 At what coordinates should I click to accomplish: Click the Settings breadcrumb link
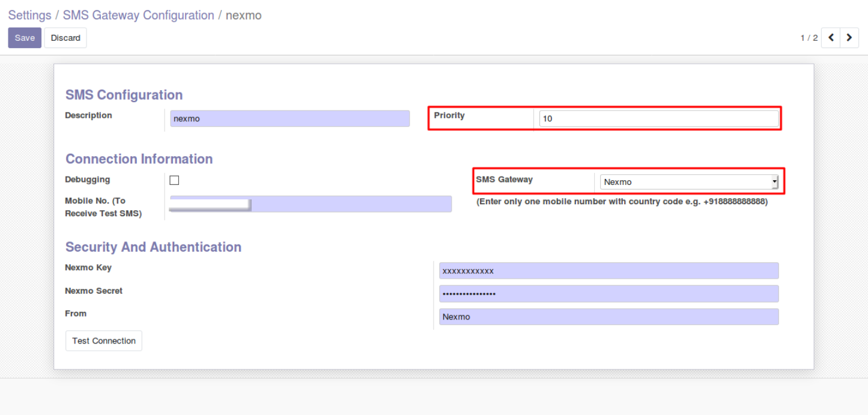[29, 16]
